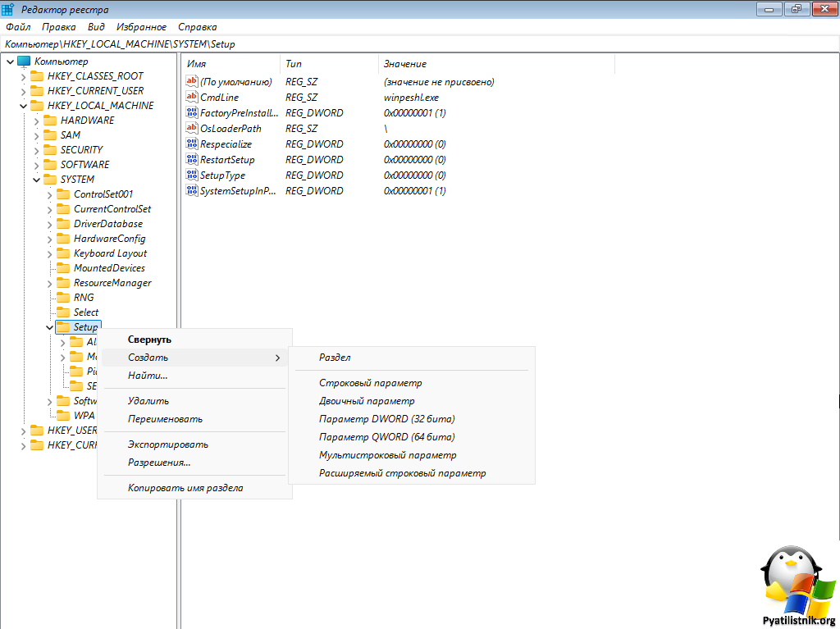Select Разрешения... in context menu
This screenshot has height=629, width=840.
point(159,463)
